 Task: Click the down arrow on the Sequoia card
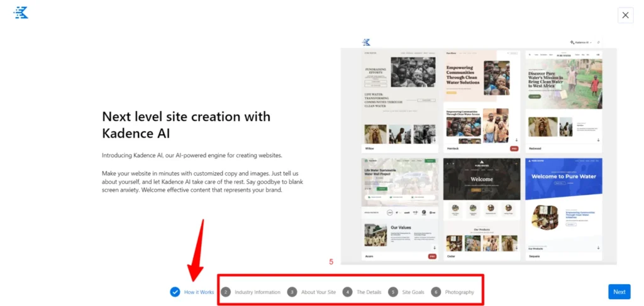pos(598,248)
